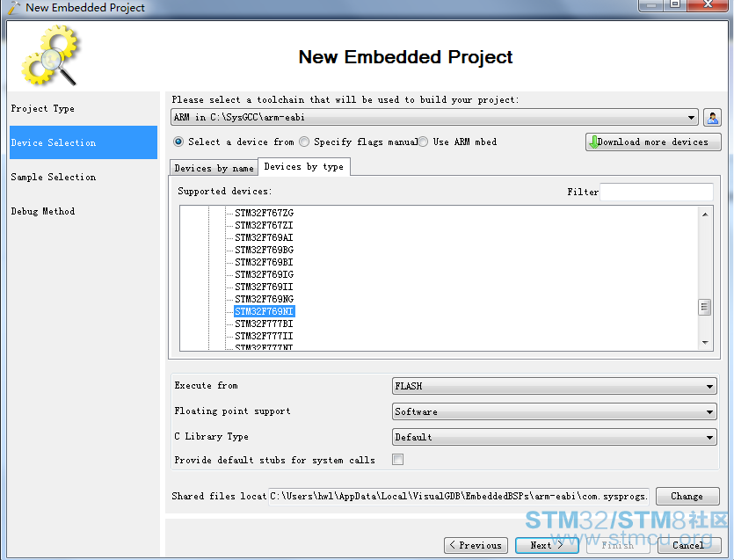Image resolution: width=734 pixels, height=560 pixels.
Task: Click the green download arrow icon
Action: (593, 142)
